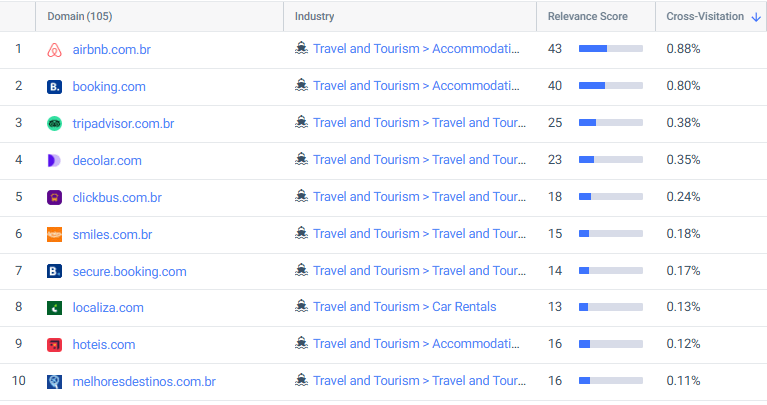Screen dimensions: 767x405
Task: Click the hoteis.com red favicon
Action: [54, 345]
